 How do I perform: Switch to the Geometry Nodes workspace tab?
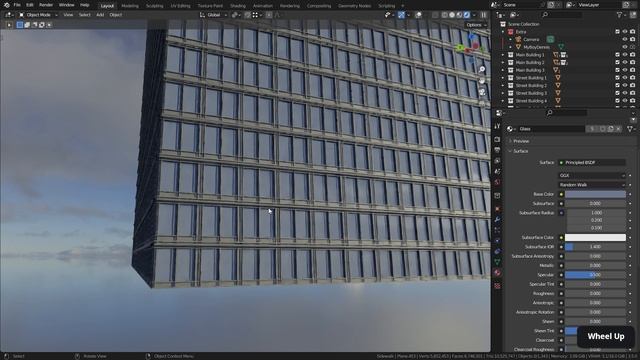click(354, 6)
